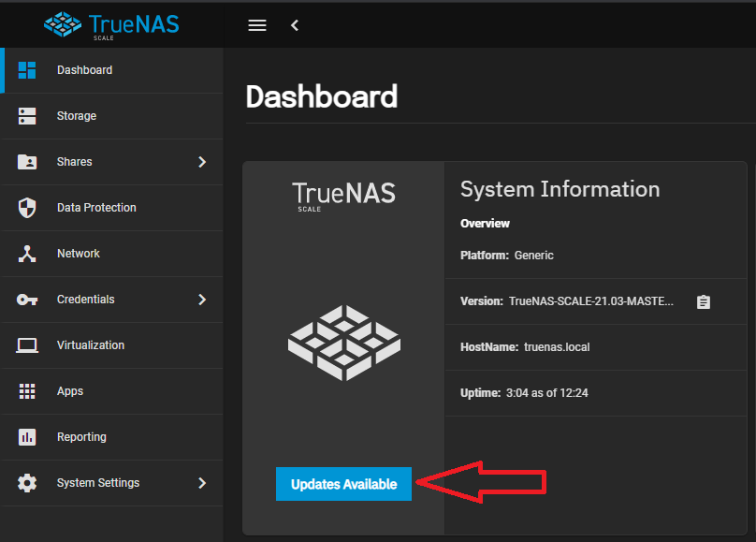Expand the Credentials submenu chevron

tap(202, 300)
